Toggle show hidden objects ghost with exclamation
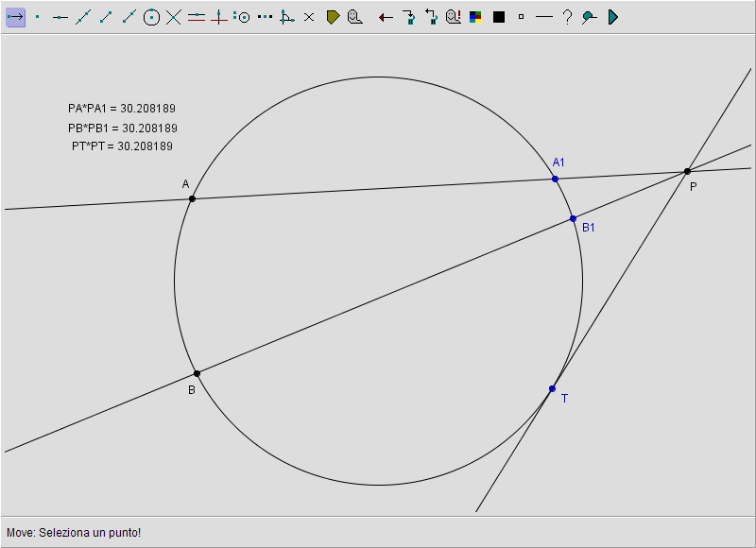The height and width of the screenshot is (548, 756). [x=454, y=17]
